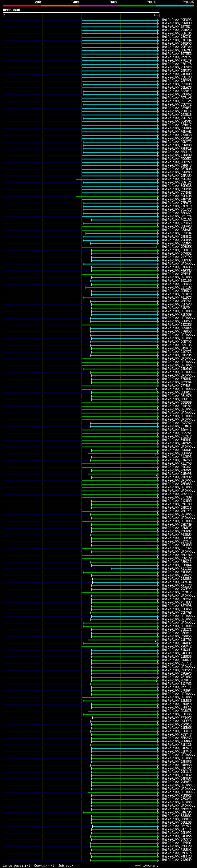This screenshot has width=197, height=868.
Task: Select the label UniRef100_A0Z1R5
Action: coord(177,220)
